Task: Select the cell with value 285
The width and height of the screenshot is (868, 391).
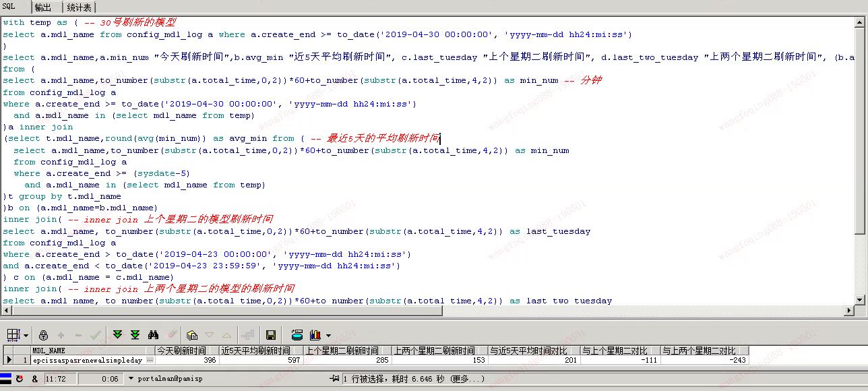Action: [x=348, y=360]
